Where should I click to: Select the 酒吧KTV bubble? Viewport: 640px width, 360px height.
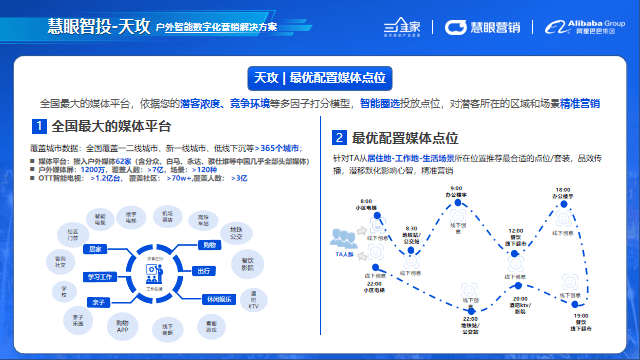click(253, 300)
